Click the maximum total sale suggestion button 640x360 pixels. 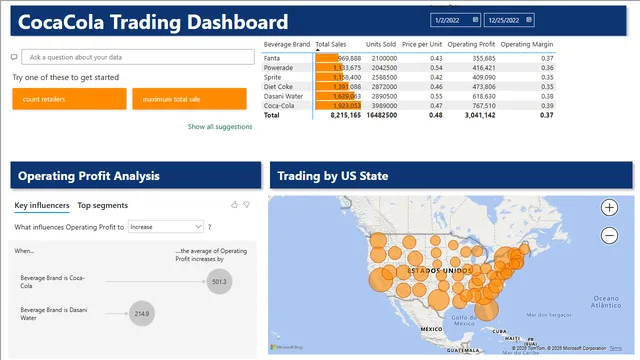point(189,99)
